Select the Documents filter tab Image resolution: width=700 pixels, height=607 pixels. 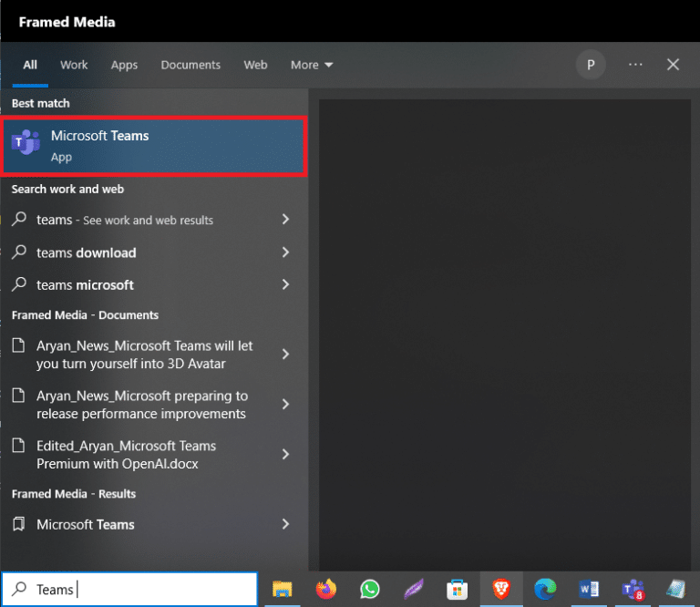(190, 65)
